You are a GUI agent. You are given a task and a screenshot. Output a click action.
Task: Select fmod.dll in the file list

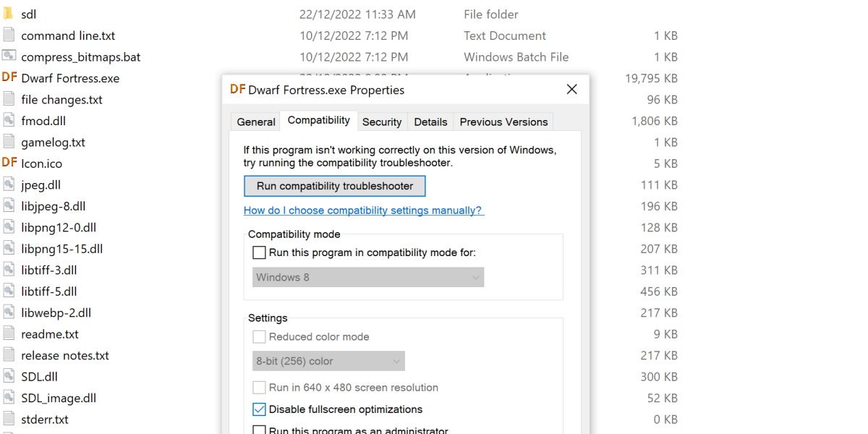(x=43, y=121)
